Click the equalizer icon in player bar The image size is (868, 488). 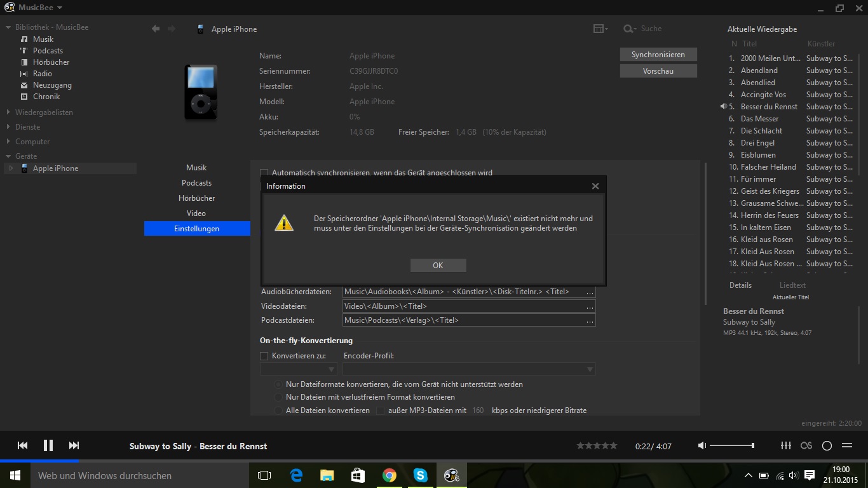click(x=786, y=445)
